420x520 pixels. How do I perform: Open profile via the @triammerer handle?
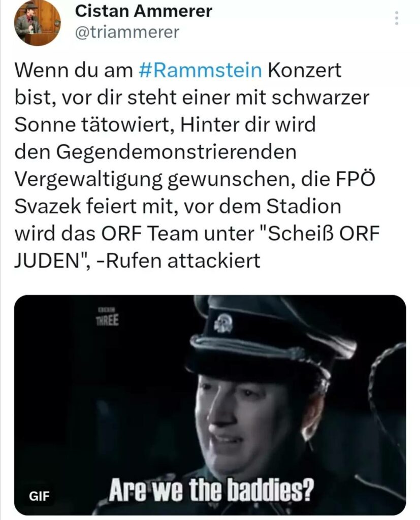127,32
